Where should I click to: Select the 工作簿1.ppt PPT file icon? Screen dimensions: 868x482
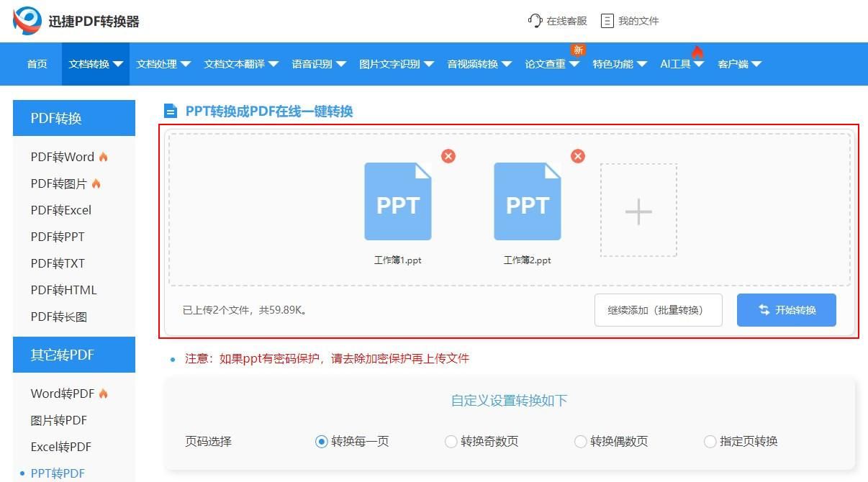(398, 201)
